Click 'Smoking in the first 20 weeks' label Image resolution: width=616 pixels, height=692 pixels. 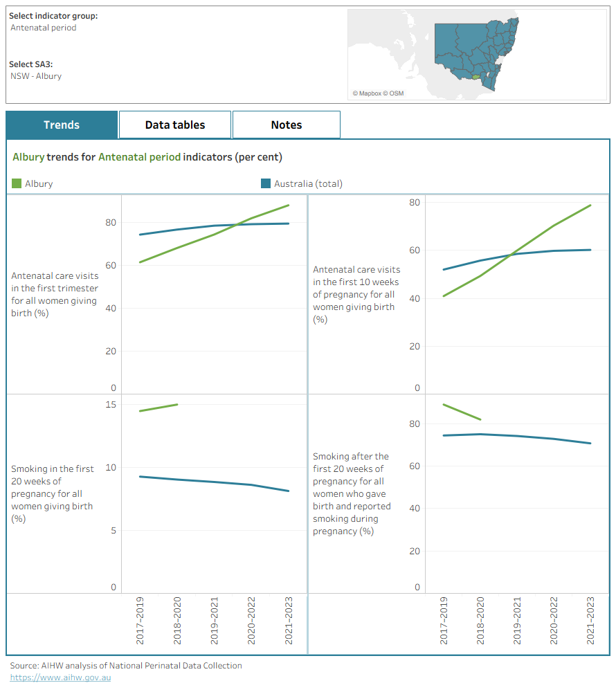[53, 493]
